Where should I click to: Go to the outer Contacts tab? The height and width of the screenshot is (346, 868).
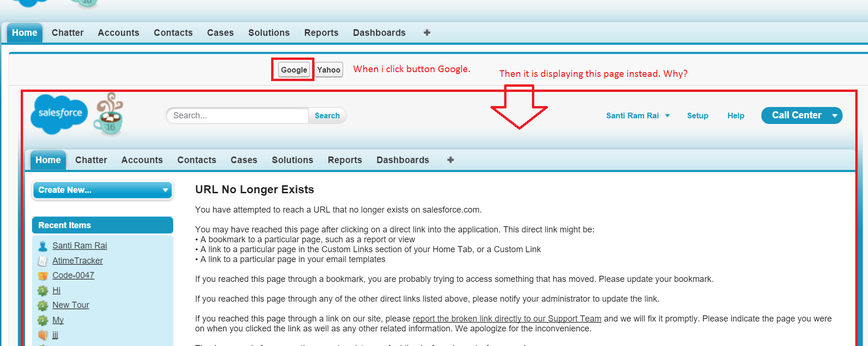[173, 33]
